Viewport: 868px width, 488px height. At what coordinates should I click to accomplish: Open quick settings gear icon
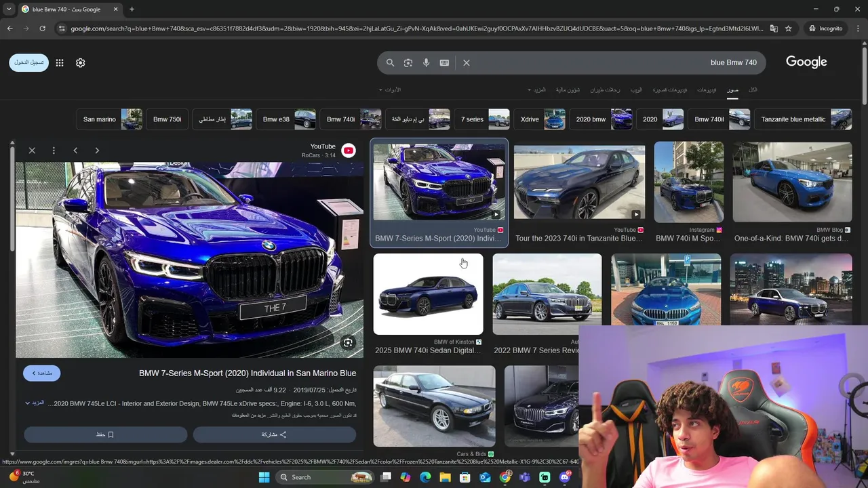(80, 62)
